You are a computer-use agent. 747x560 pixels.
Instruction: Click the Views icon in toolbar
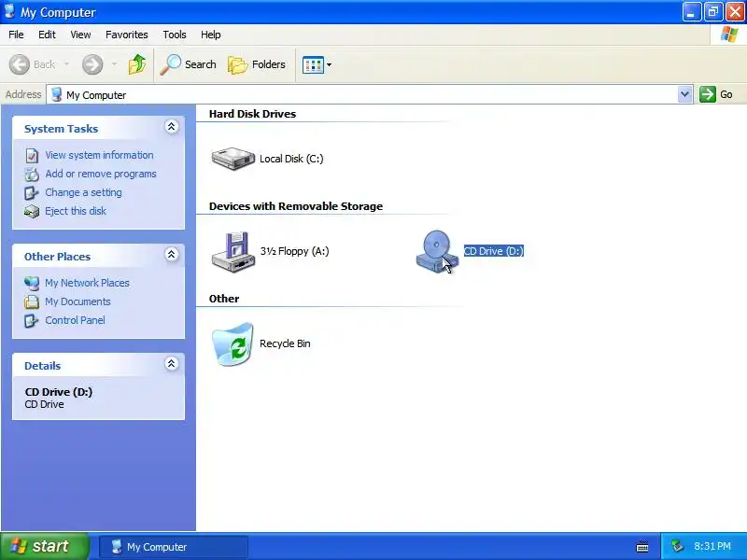coord(313,64)
